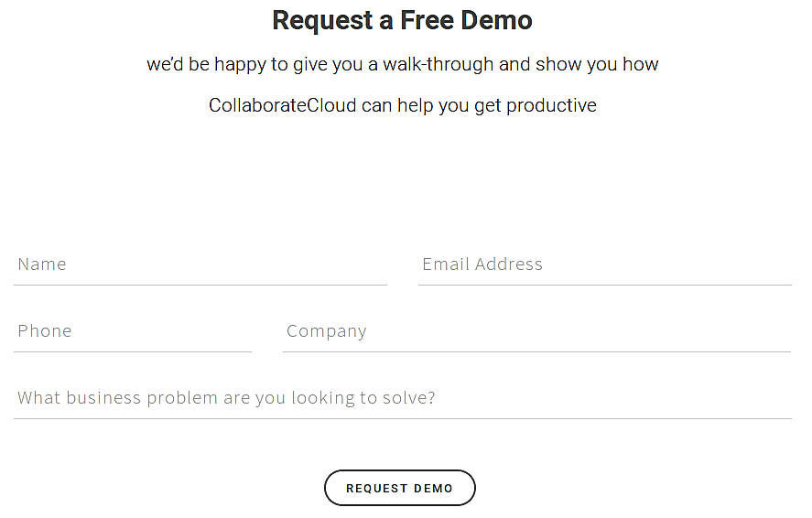Image resolution: width=812 pixels, height=518 pixels.
Task: Click the 'Company' placeholder text
Action: click(x=326, y=331)
